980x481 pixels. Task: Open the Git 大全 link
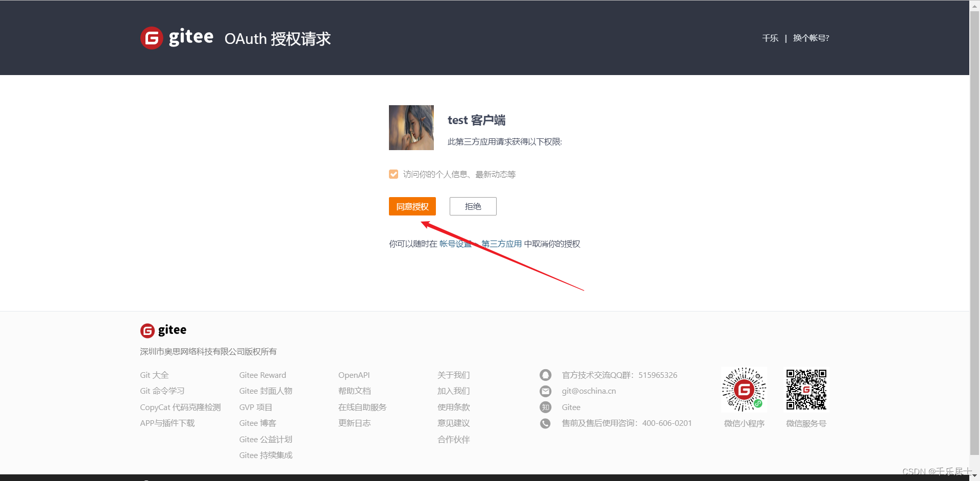click(154, 375)
